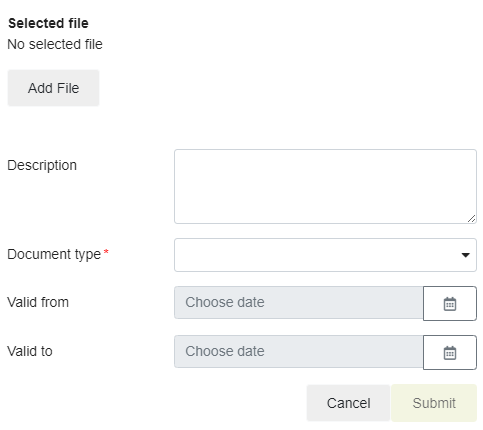Click the Selected file heading
The width and height of the screenshot is (483, 430).
48,23
